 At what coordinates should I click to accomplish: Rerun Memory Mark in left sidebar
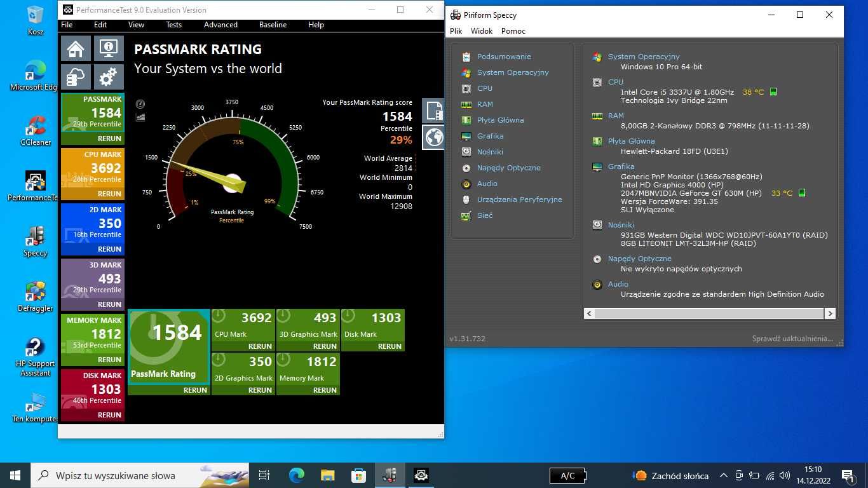tap(109, 360)
